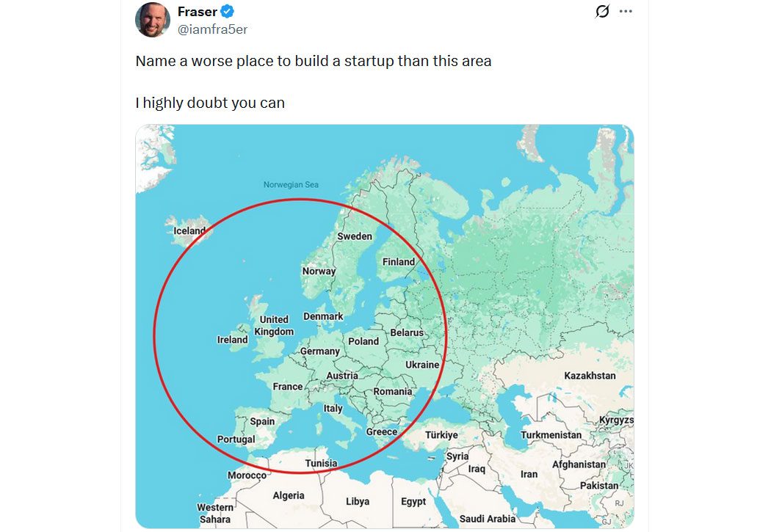This screenshot has height=532, width=771.
Task: Click the Germany label on the map
Action: 320,351
